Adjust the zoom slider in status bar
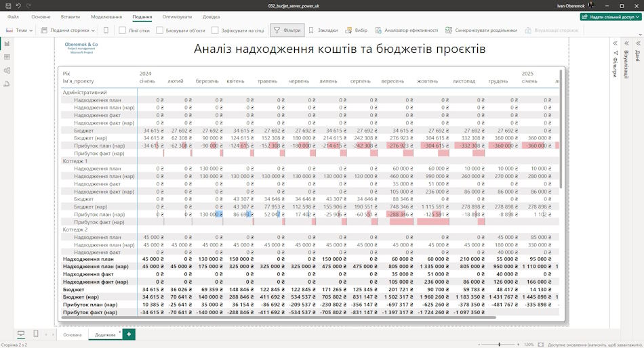The width and height of the screenshot is (644, 348). click(x=500, y=345)
